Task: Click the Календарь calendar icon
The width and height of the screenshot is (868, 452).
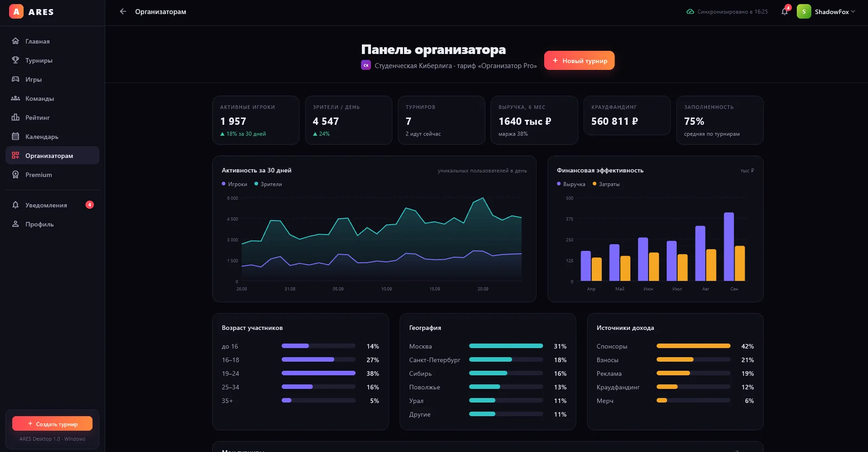Action: 15,137
